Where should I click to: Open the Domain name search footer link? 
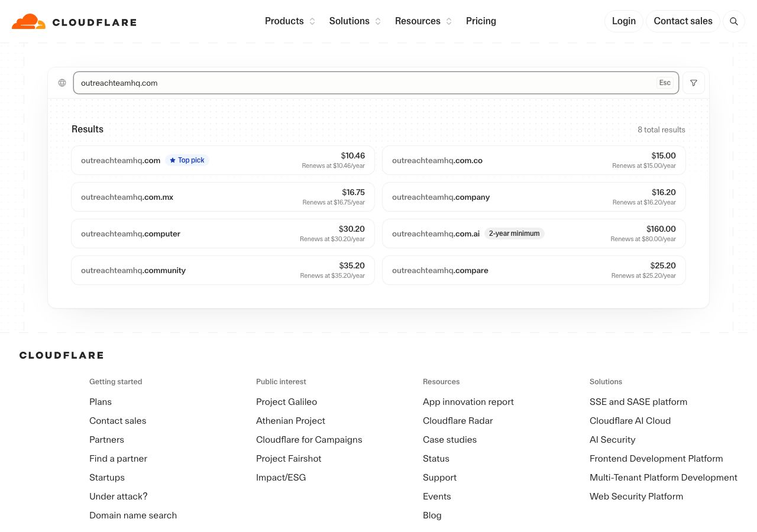133,515
